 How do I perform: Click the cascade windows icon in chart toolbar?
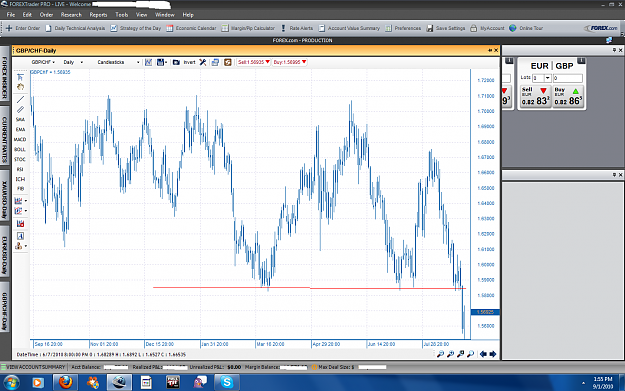[215, 62]
